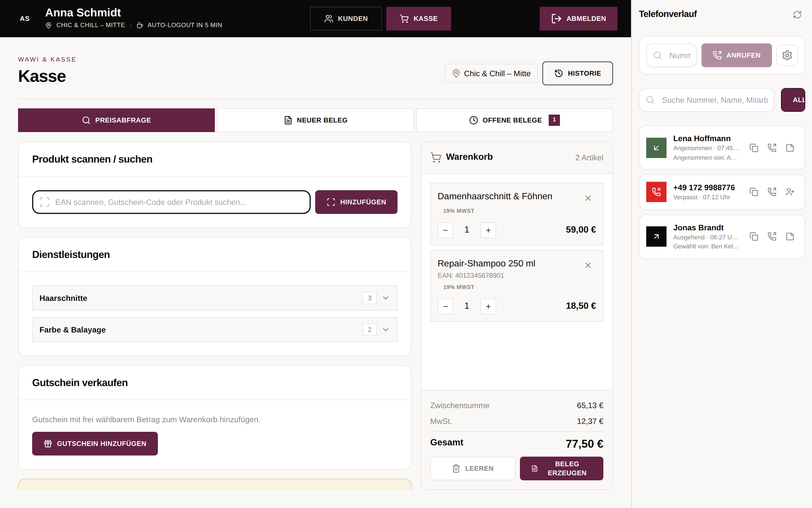Click the AS user avatar
Screen dimensions: 812x508
(x=25, y=18)
